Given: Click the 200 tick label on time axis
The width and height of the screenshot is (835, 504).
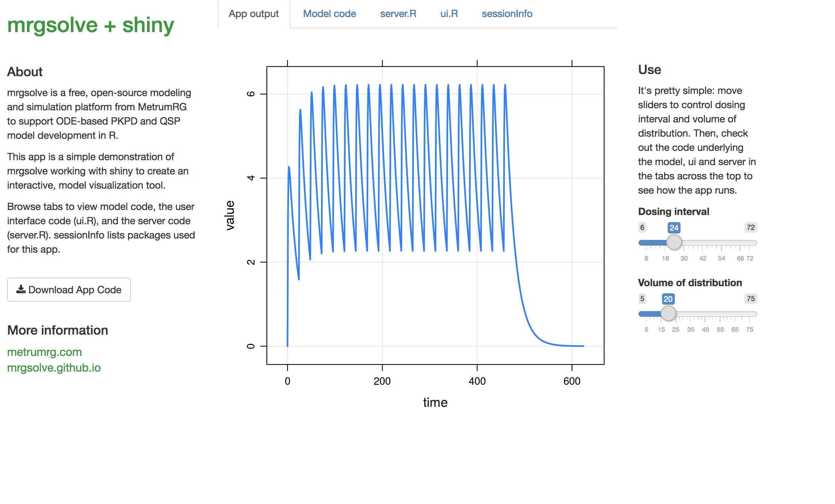Looking at the screenshot, I should pos(382,381).
